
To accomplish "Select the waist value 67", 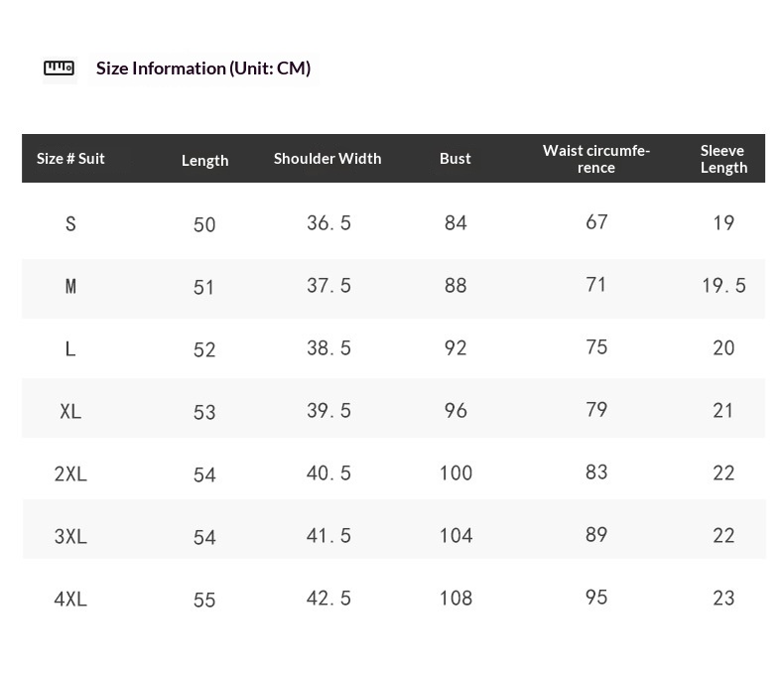I will coord(596,222).
